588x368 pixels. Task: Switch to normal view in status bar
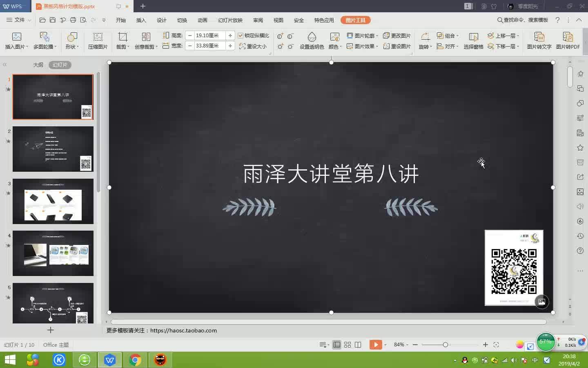coord(337,345)
